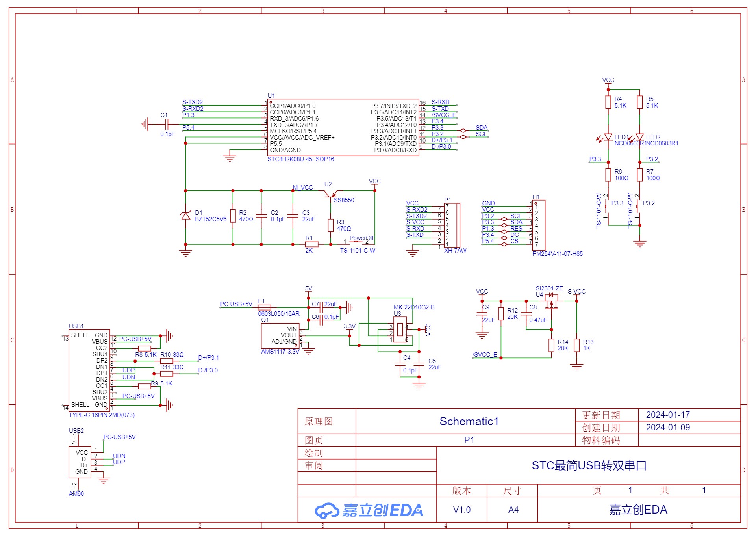Screen dimensions: 756x536
Task: Click the creation date '2024-01-09'
Action: (668, 428)
